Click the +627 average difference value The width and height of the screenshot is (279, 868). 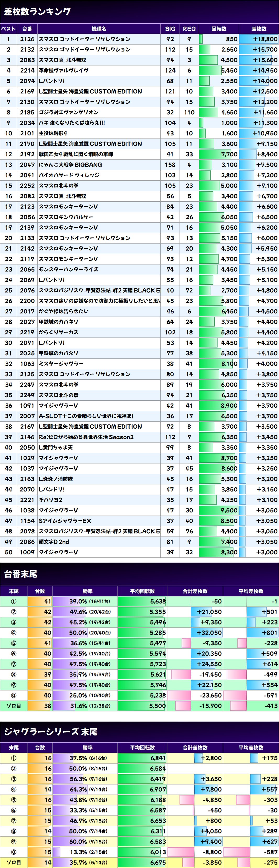click(270, 842)
